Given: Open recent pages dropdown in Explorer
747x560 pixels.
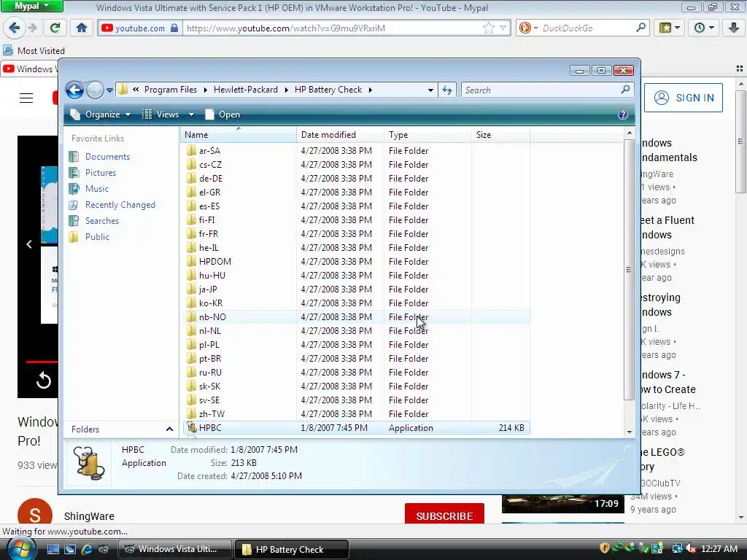Looking at the screenshot, I should pyautogui.click(x=109, y=90).
